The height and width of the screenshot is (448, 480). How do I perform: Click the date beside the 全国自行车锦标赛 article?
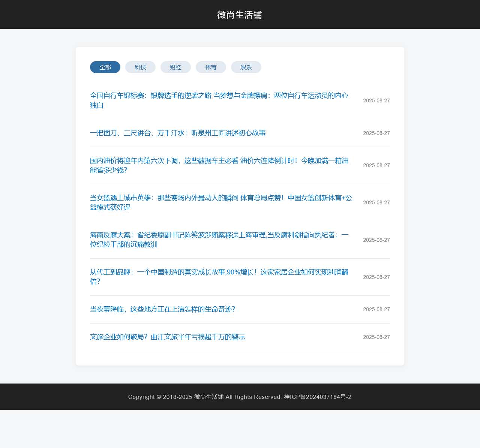(376, 100)
